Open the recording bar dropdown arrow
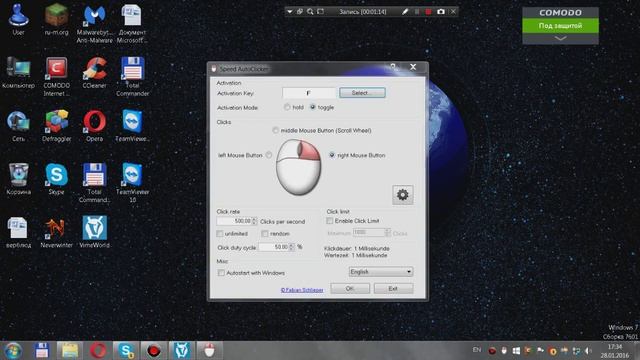Screen dimensions: 640x360 [289, 11]
